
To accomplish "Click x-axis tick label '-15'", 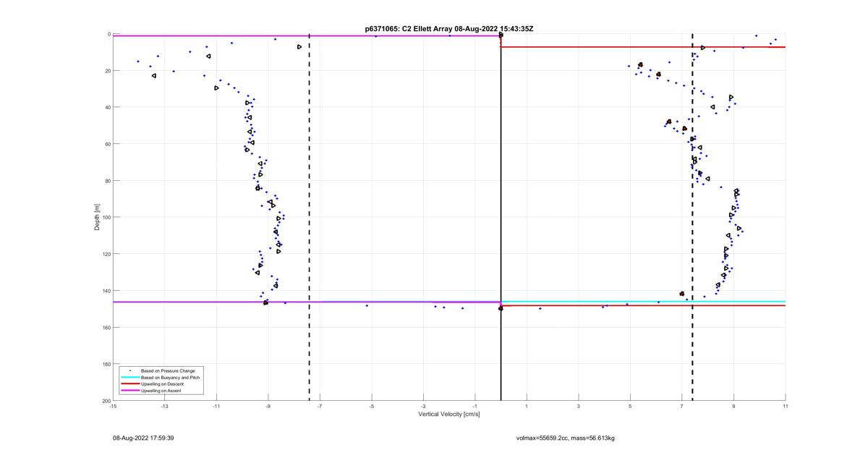I will click(113, 406).
